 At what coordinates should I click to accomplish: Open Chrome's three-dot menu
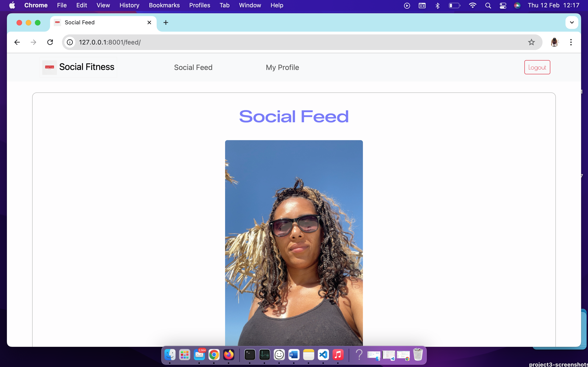(x=571, y=42)
